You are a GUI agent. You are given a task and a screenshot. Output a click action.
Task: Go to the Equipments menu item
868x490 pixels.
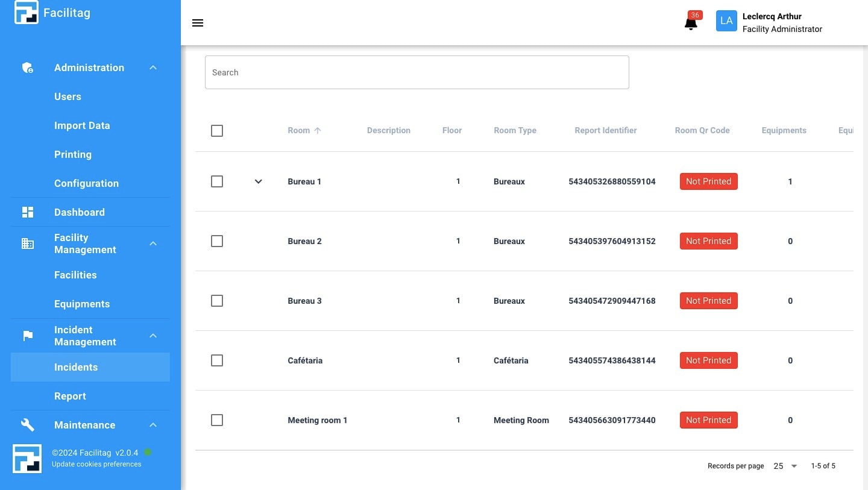(x=82, y=304)
